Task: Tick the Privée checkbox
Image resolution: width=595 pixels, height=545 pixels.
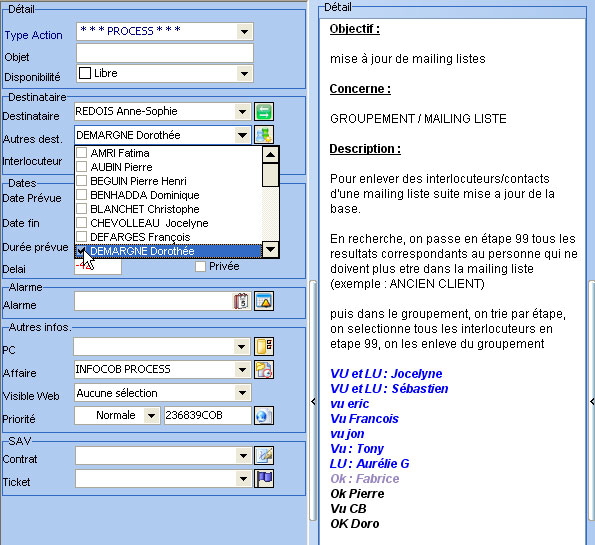Action: point(200,266)
